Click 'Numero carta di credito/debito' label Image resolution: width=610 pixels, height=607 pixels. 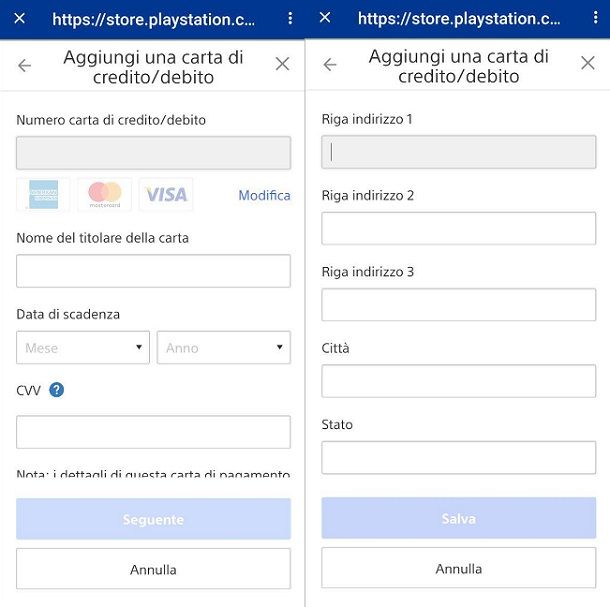111,120
